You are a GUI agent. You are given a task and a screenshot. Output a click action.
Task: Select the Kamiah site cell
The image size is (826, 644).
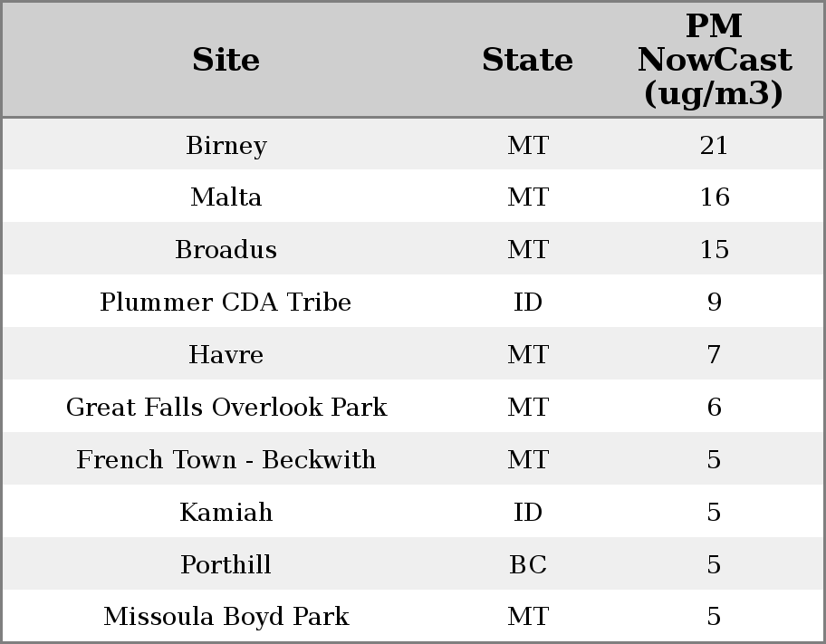pos(226,513)
